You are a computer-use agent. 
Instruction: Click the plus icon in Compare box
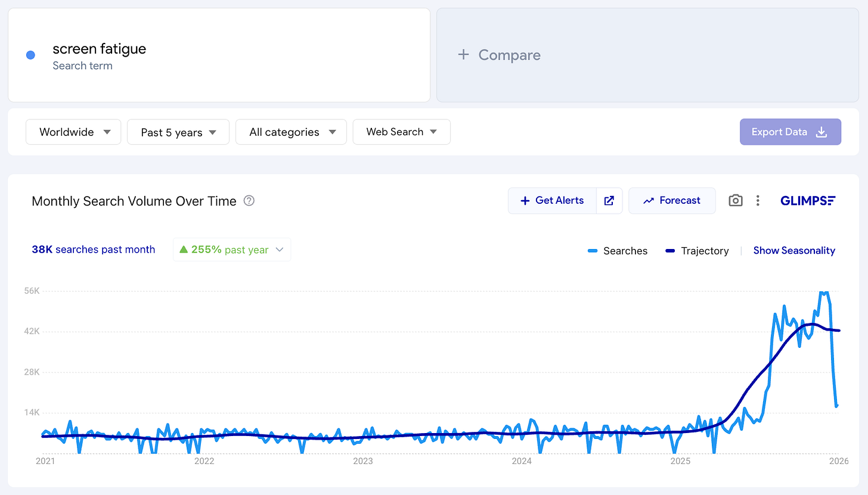[463, 55]
